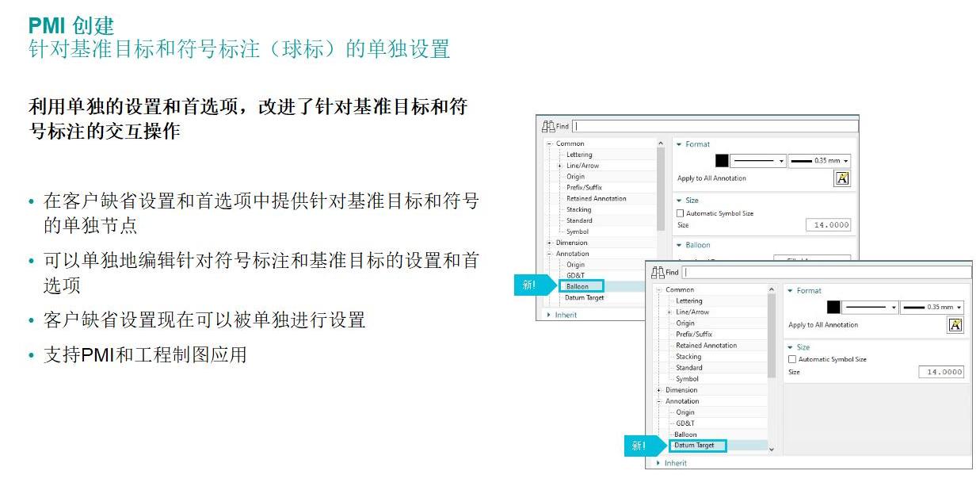Collapse the Size section in back dialog
Viewport: 980px width, 486px height.
click(x=679, y=201)
